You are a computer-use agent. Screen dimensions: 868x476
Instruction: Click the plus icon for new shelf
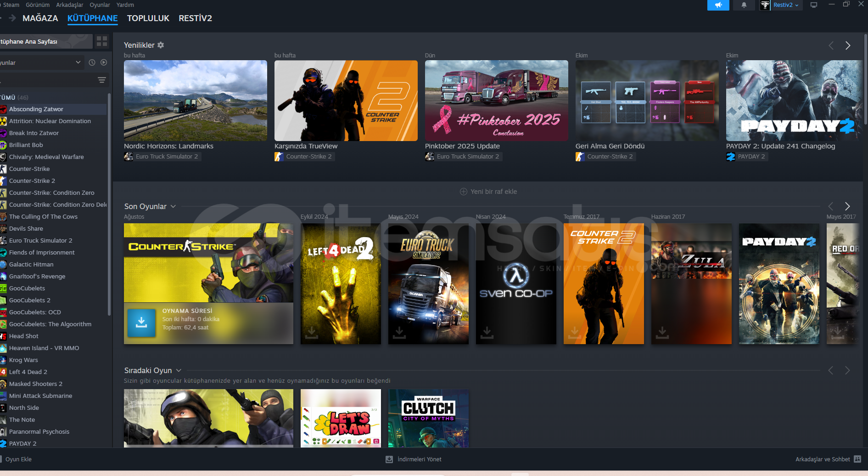[464, 192]
